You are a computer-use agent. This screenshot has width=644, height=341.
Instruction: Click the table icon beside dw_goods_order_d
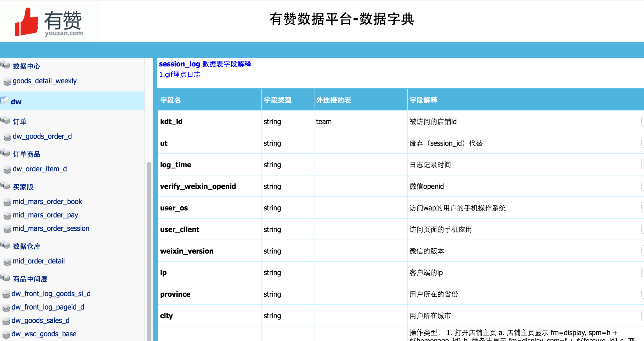[x=7, y=137]
